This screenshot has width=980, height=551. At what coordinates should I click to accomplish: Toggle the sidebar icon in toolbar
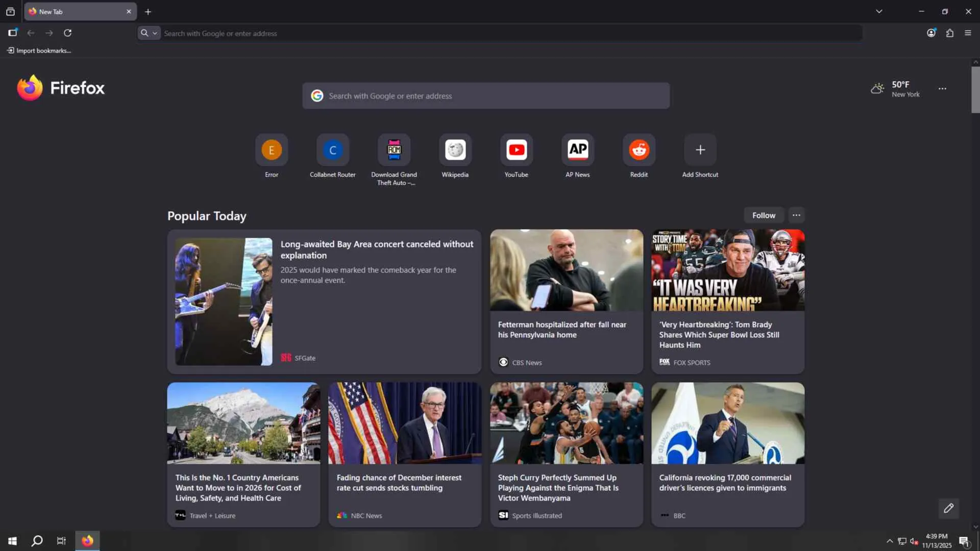point(13,33)
